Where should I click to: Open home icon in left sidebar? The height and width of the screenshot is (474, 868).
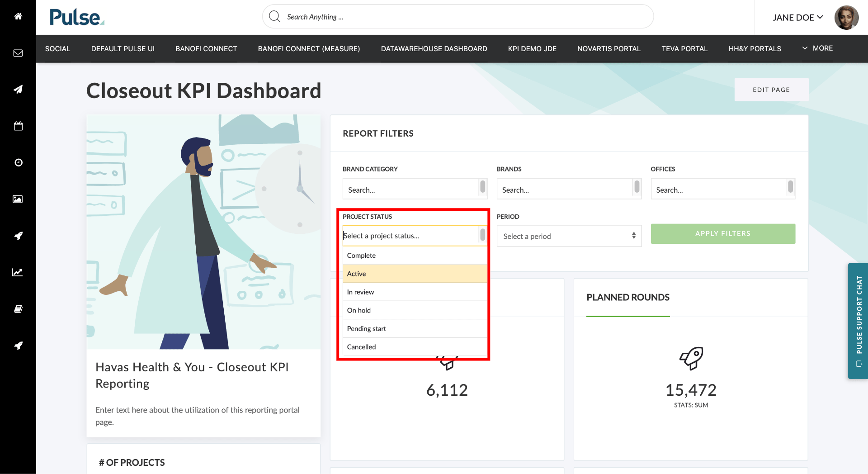coord(18,16)
